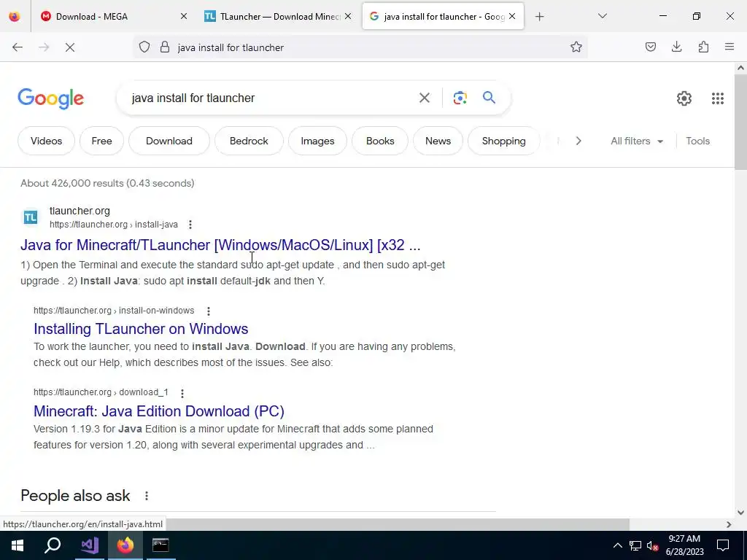This screenshot has height=560, width=747.
Task: Open taskbar clock showing 9:27 AM
Action: point(684,545)
